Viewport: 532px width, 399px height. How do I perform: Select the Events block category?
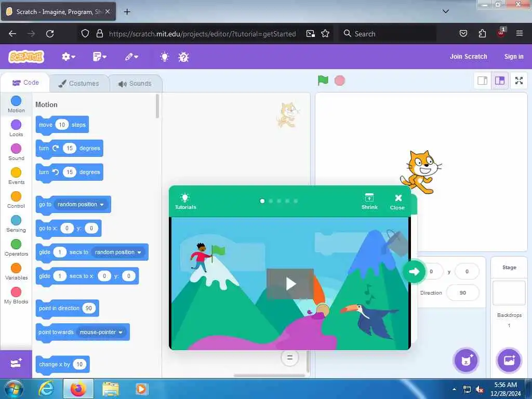[16, 176]
